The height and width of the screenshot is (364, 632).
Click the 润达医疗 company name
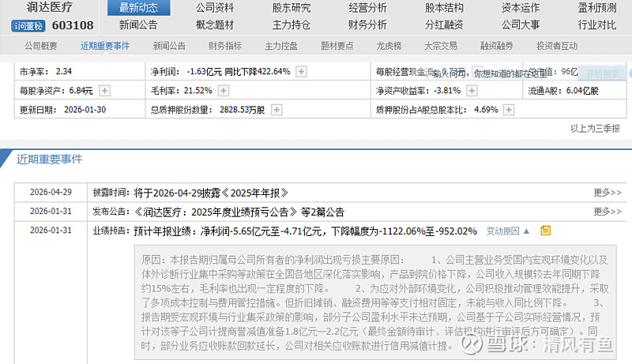pyautogui.click(x=50, y=7)
